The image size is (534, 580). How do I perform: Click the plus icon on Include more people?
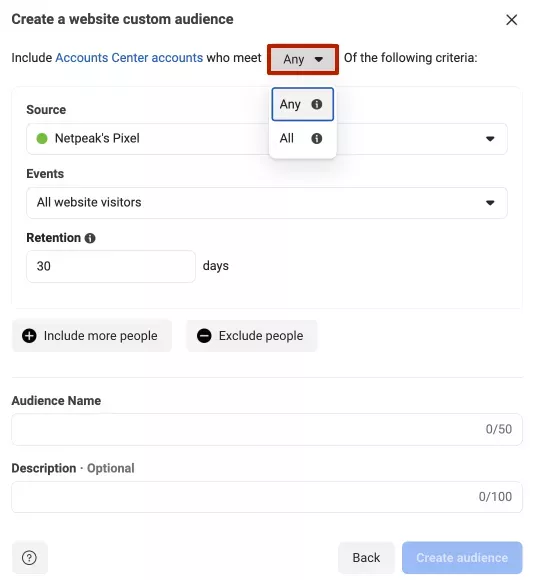(x=29, y=336)
